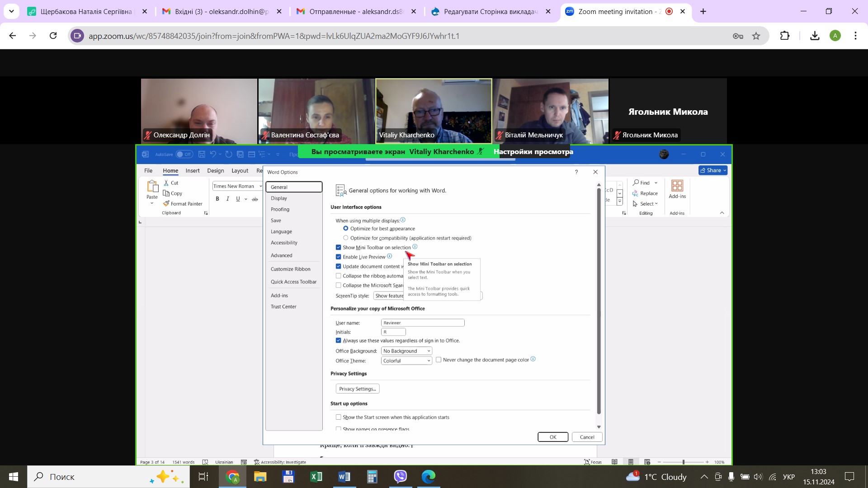Viewport: 868px width, 488px height.
Task: Collapse the Word ribbon chevron
Action: click(x=722, y=213)
